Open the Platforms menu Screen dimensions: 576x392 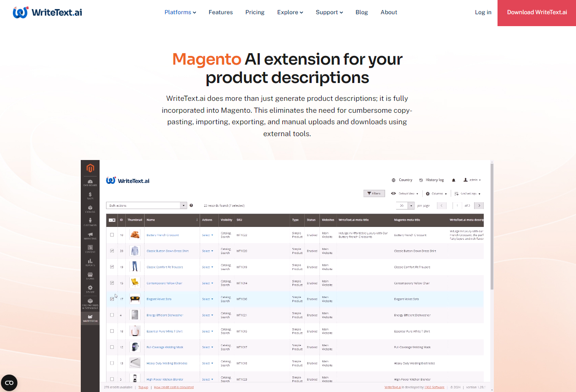[x=180, y=12]
